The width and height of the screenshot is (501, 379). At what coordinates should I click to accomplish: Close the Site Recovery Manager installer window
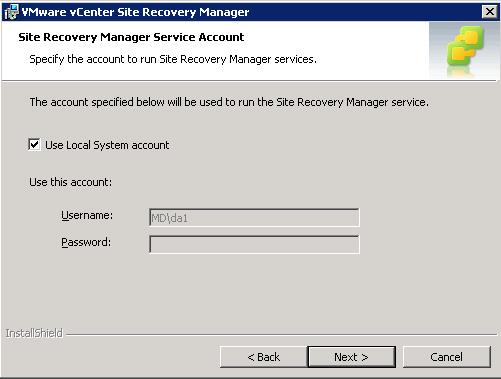click(x=490, y=12)
